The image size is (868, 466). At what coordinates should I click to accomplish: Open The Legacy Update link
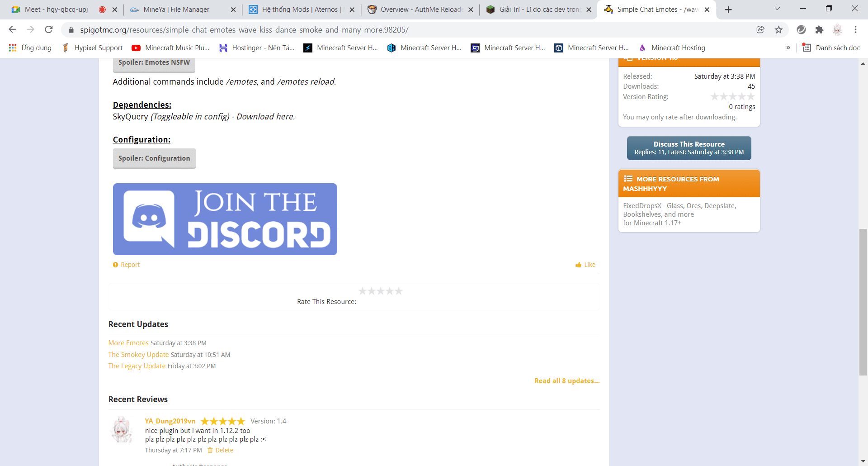(x=137, y=366)
